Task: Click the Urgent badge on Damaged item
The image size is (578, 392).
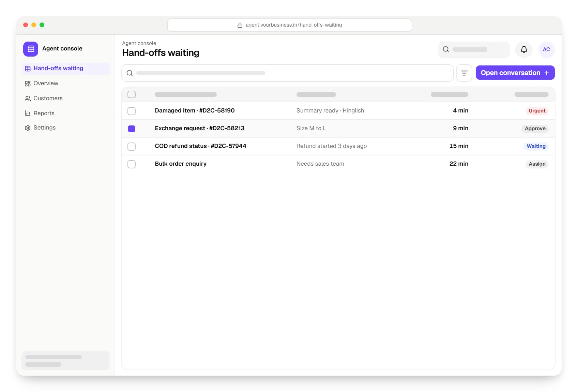Action: coord(537,111)
